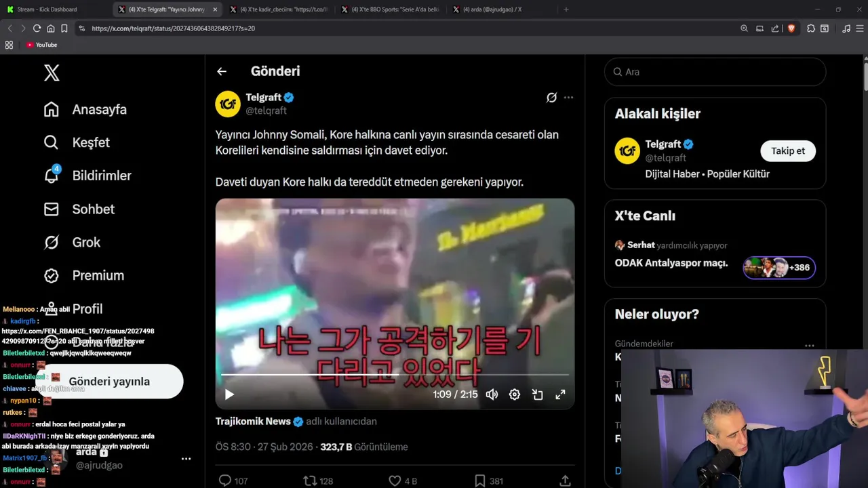Open the apps grid in bookmarks bar
Screen dimensions: 868x488
click(x=9, y=45)
